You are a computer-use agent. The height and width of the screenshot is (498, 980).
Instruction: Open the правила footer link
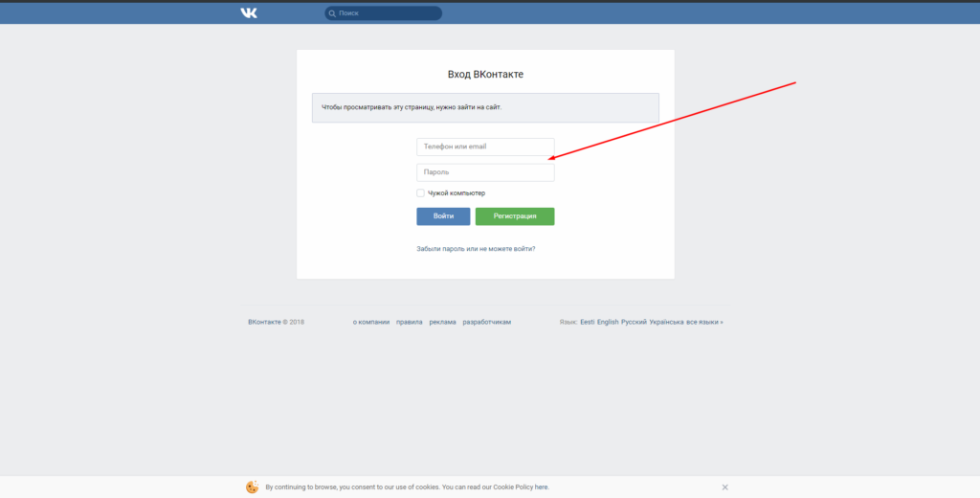(410, 322)
